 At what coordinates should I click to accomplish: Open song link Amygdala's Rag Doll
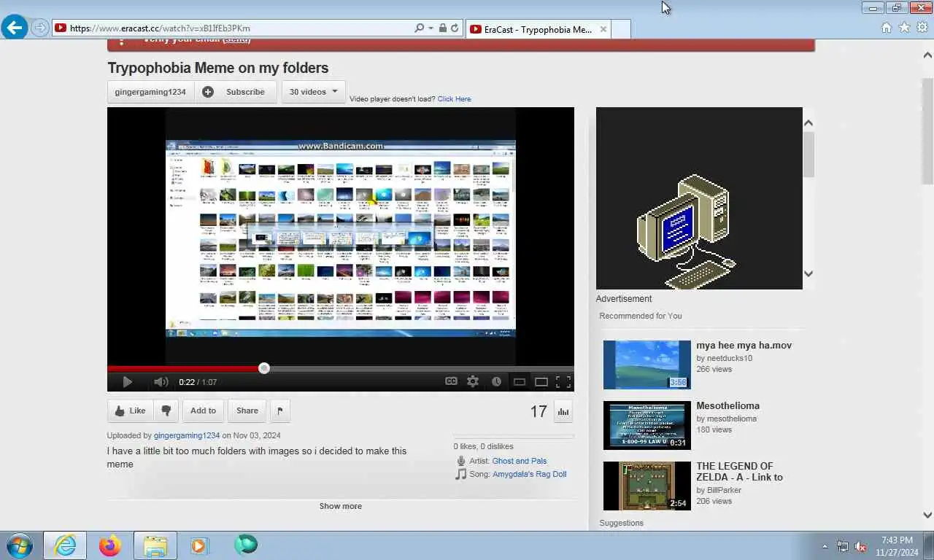529,474
